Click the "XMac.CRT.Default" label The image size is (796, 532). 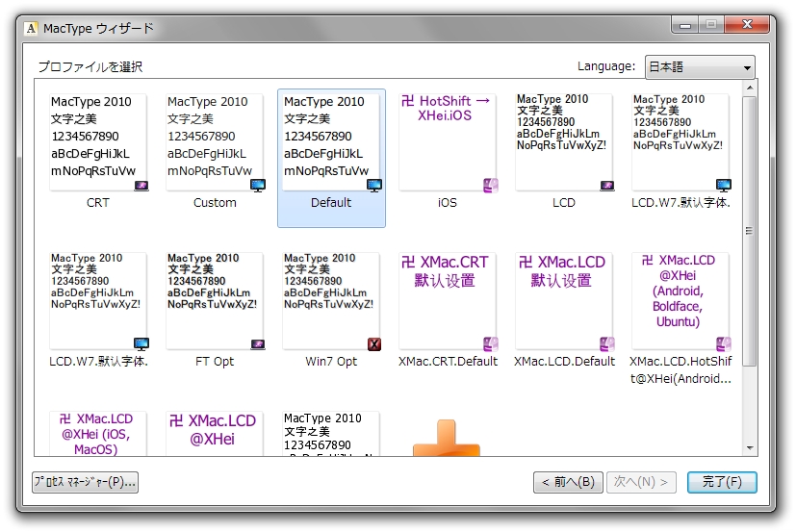click(448, 362)
